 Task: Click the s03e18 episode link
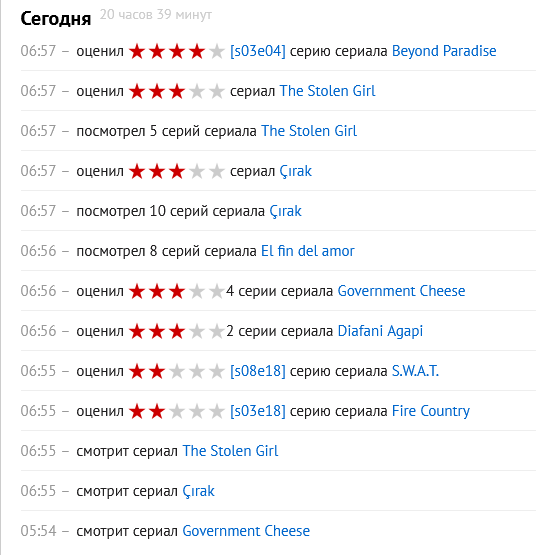coord(258,411)
